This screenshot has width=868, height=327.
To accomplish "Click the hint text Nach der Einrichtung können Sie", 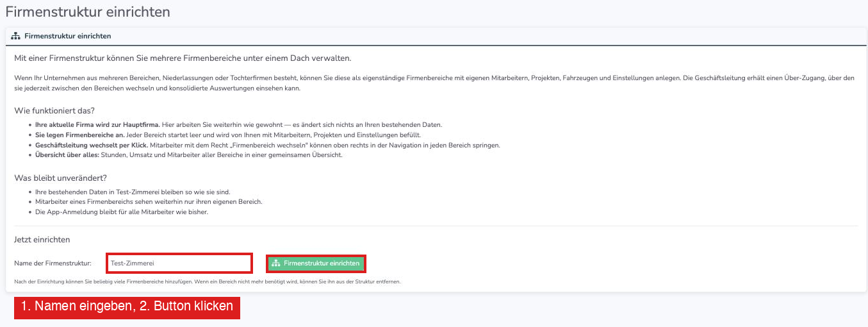I will tap(207, 281).
